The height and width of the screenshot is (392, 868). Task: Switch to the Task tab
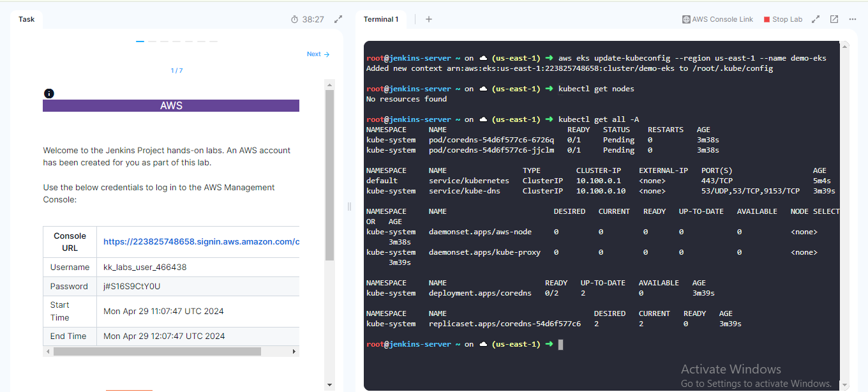click(26, 19)
